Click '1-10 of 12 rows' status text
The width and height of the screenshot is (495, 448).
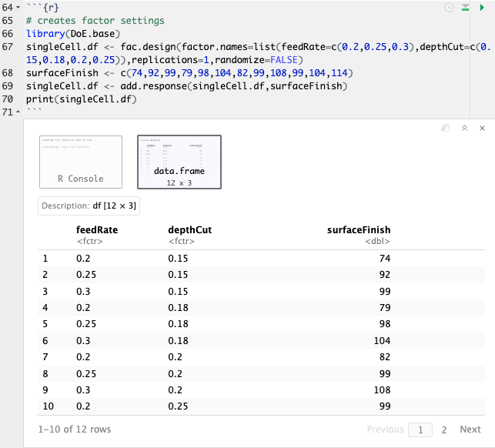click(x=75, y=430)
